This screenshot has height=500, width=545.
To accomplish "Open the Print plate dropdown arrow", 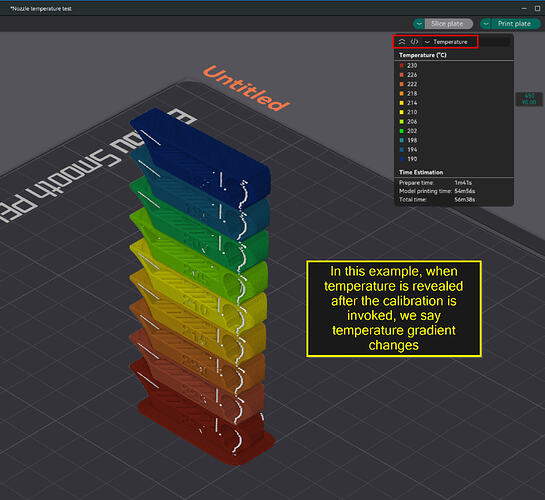I will pos(486,24).
